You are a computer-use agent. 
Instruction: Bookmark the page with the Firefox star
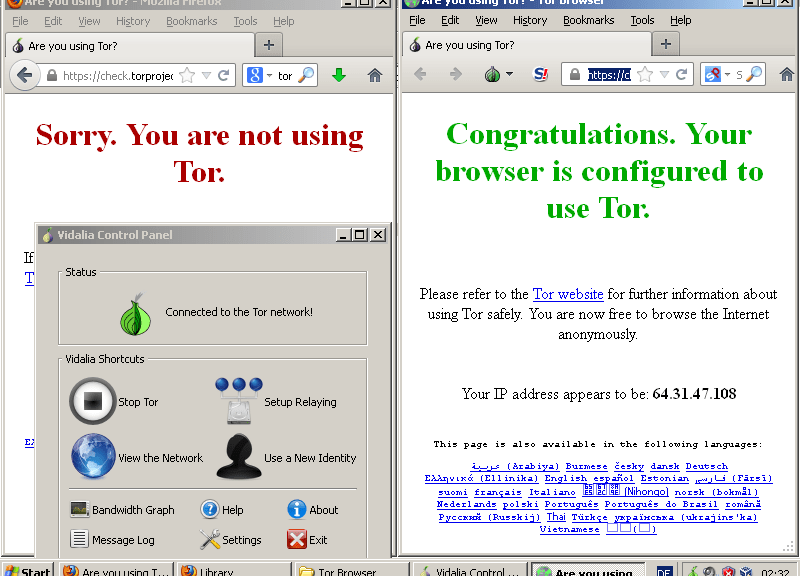pyautogui.click(x=187, y=75)
